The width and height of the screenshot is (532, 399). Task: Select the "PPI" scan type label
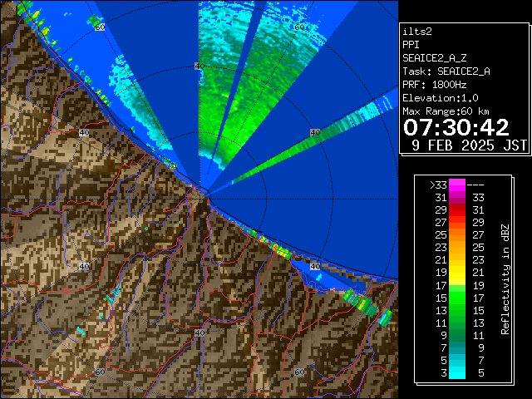click(411, 45)
